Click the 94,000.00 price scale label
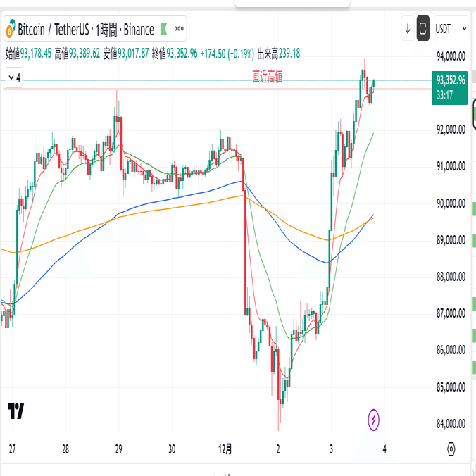This screenshot has width=476, height=476. [451, 56]
